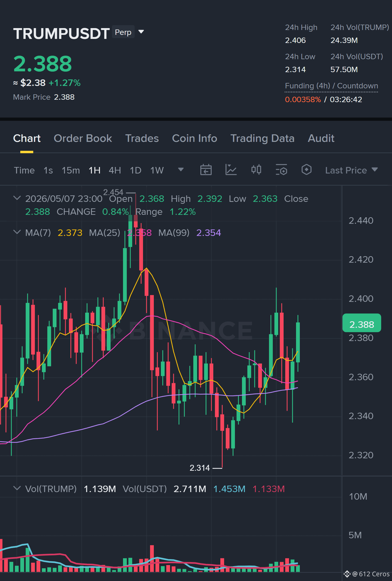Open the chart display settings icon
The image size is (392, 581).
click(x=281, y=170)
